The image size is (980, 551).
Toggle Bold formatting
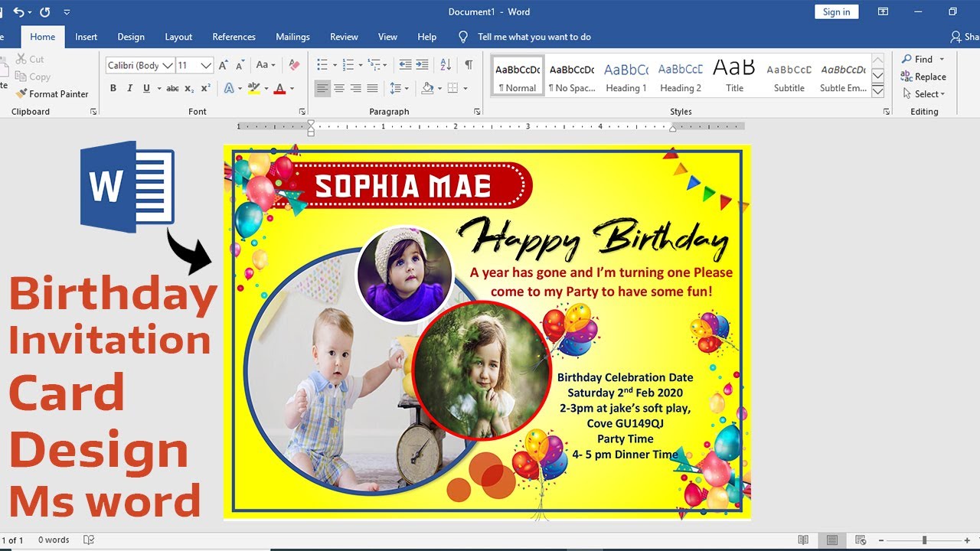click(x=113, y=88)
